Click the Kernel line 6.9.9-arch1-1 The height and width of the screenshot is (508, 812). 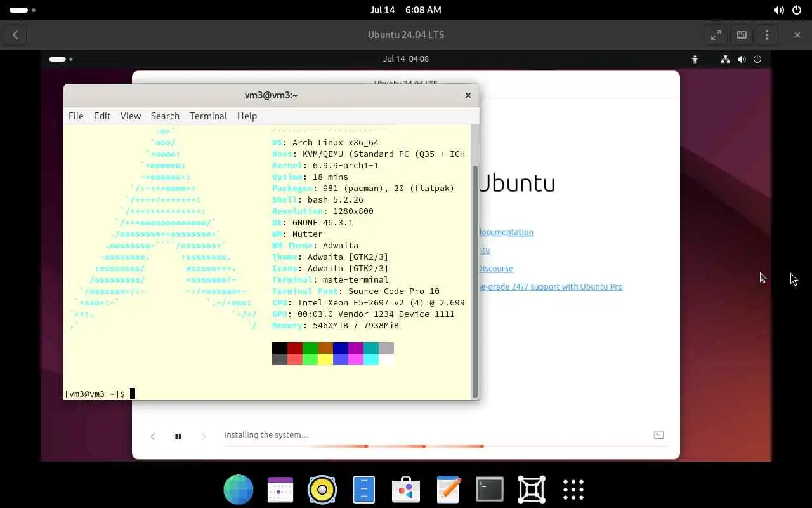point(325,166)
